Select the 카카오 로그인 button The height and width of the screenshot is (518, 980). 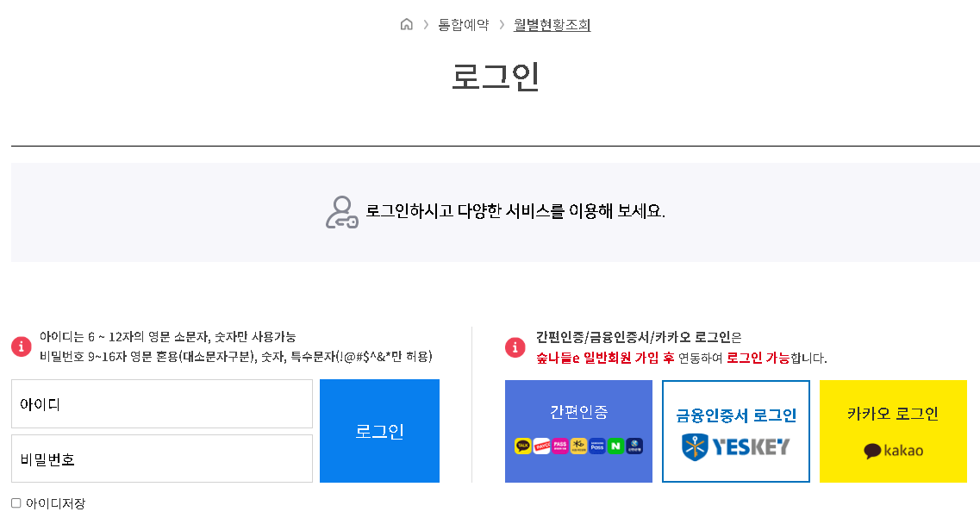pyautogui.click(x=893, y=431)
